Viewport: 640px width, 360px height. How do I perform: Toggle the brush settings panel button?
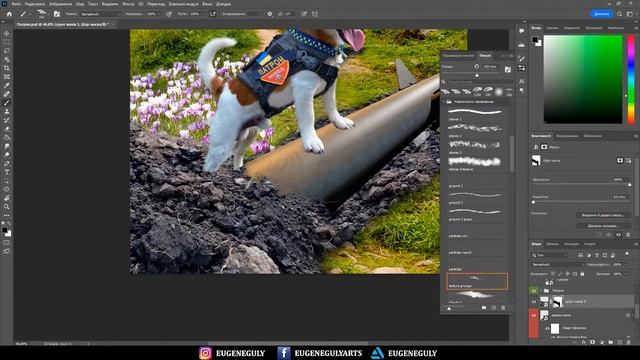pyautogui.click(x=57, y=14)
